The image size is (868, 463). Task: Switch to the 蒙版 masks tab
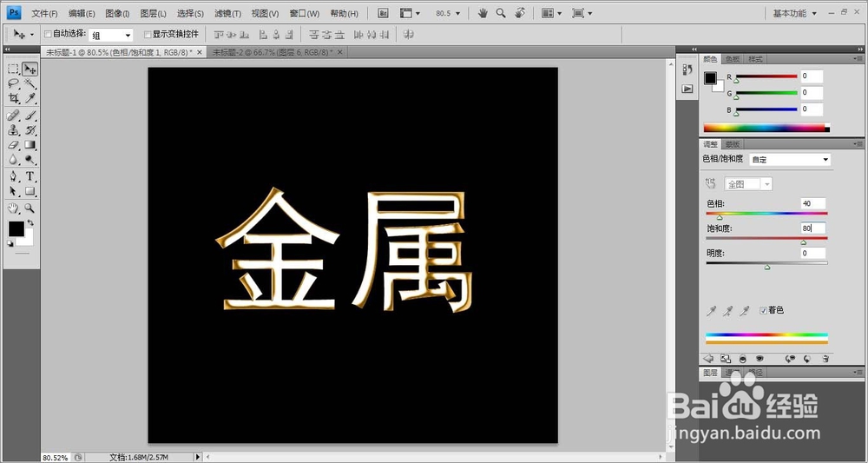coord(733,144)
